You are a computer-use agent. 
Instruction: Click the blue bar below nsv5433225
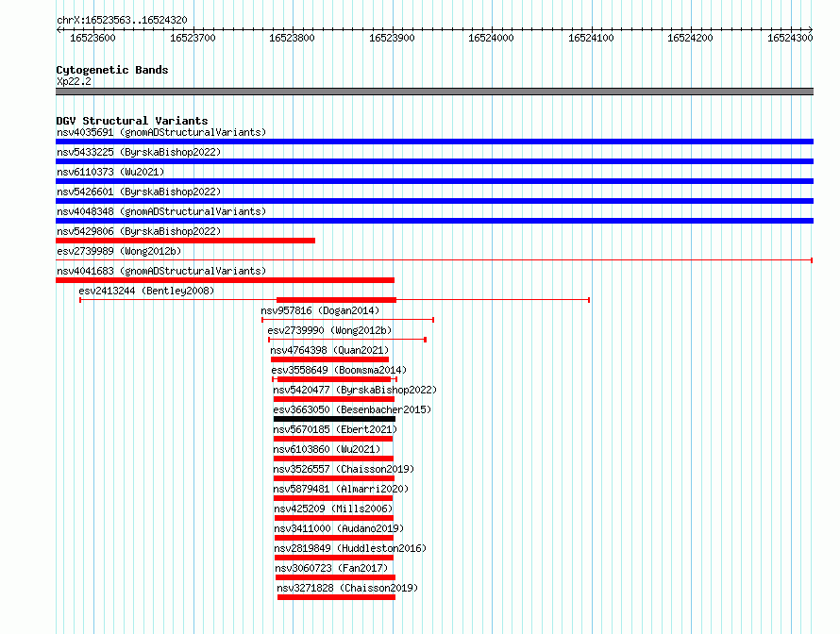tap(434, 161)
